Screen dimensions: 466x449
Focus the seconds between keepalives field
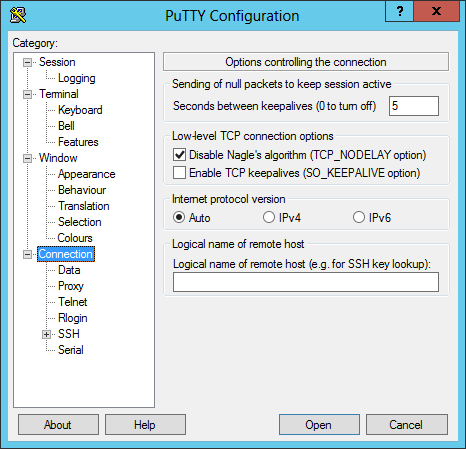click(x=414, y=106)
